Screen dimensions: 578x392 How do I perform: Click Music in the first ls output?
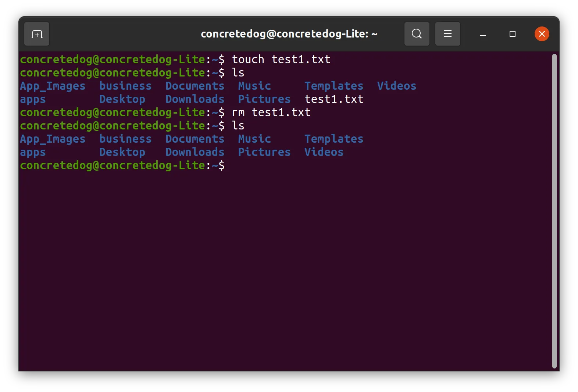pyautogui.click(x=254, y=86)
